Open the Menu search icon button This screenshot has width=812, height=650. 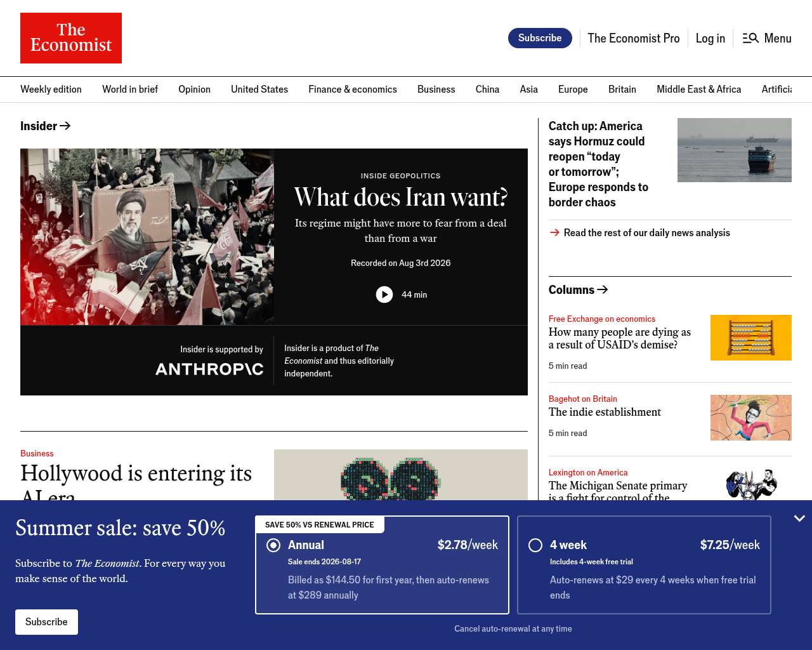767,38
